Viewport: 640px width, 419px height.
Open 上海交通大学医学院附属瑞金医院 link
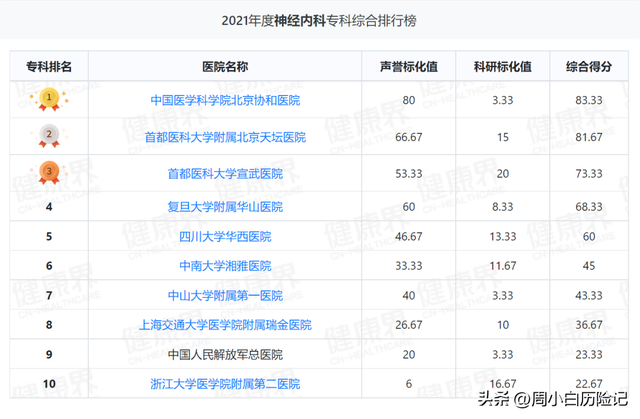coord(225,325)
